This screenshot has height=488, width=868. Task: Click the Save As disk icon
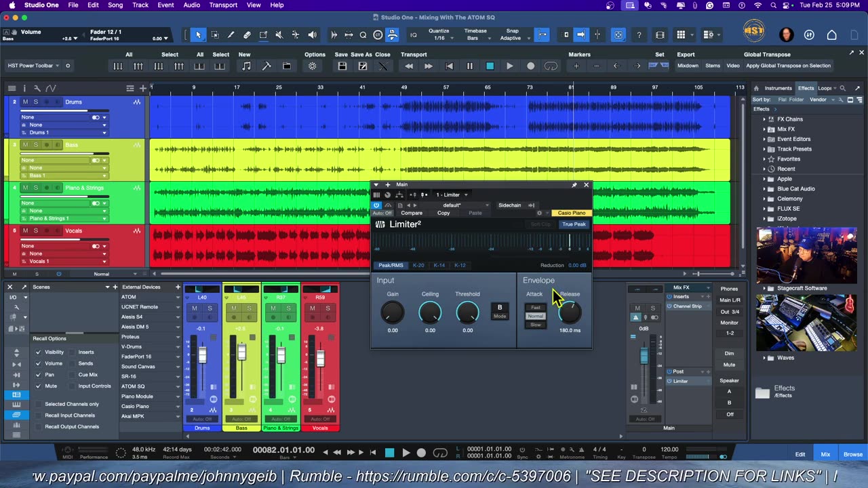(363, 66)
